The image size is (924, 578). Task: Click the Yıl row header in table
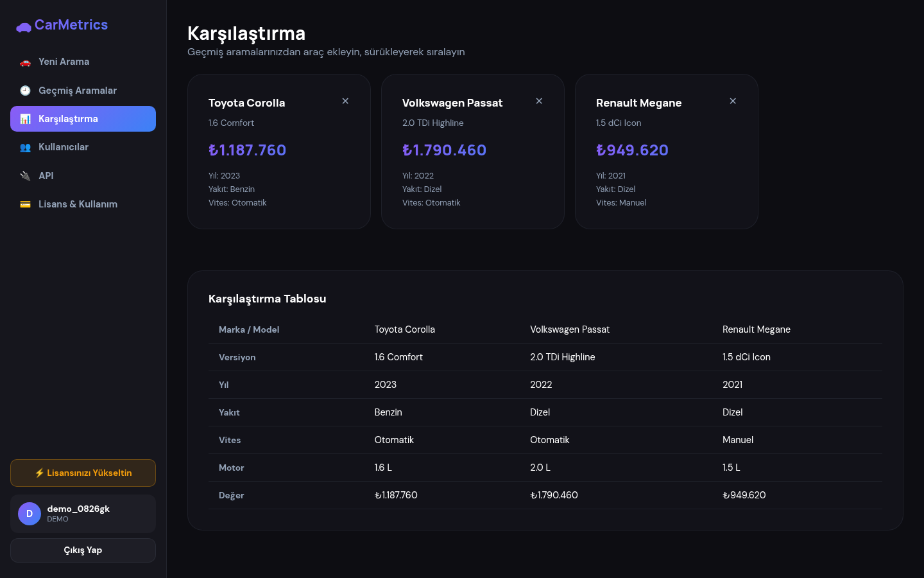point(223,385)
